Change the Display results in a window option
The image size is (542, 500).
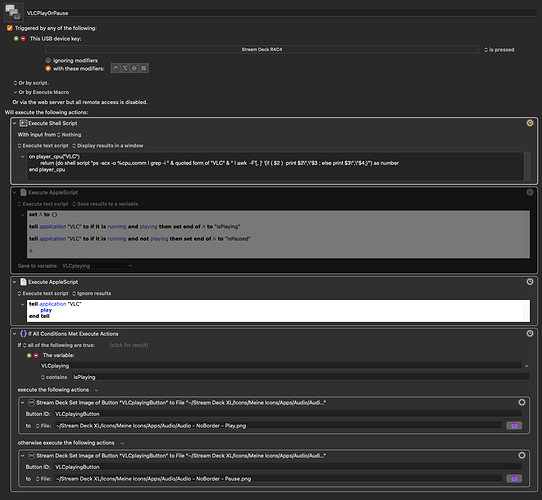point(108,146)
